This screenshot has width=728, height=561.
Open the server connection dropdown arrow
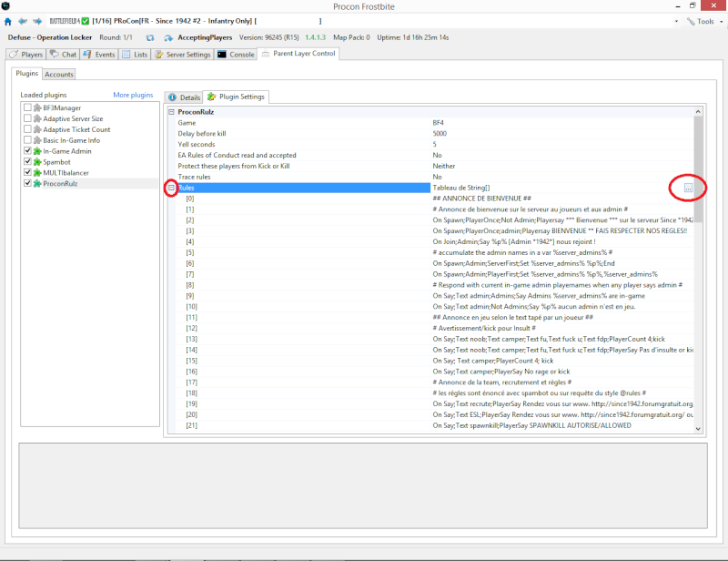coord(676,21)
